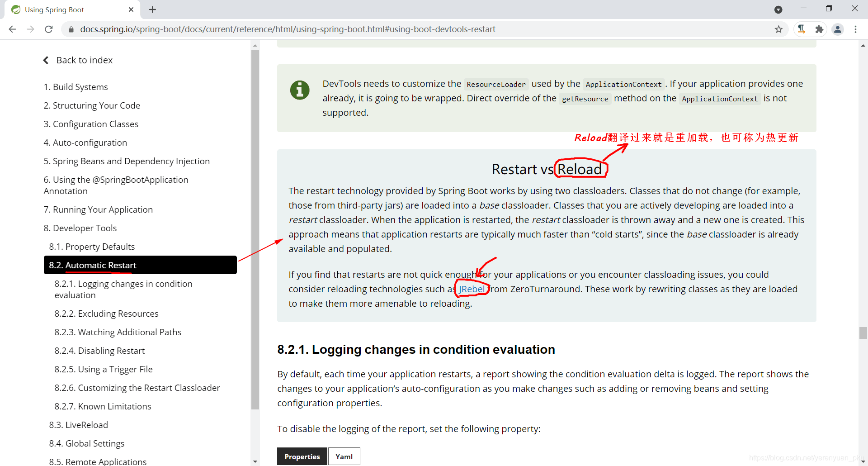
Task: Reload the page with refresh icon
Action: [49, 29]
